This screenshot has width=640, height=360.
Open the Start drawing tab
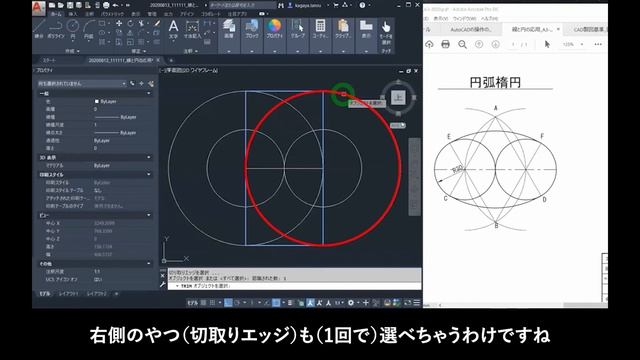tap(49, 60)
